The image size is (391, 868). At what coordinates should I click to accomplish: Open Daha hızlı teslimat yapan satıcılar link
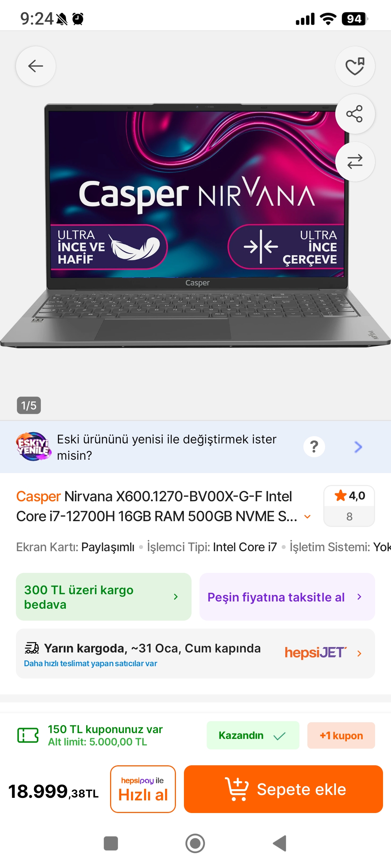tap(91, 664)
